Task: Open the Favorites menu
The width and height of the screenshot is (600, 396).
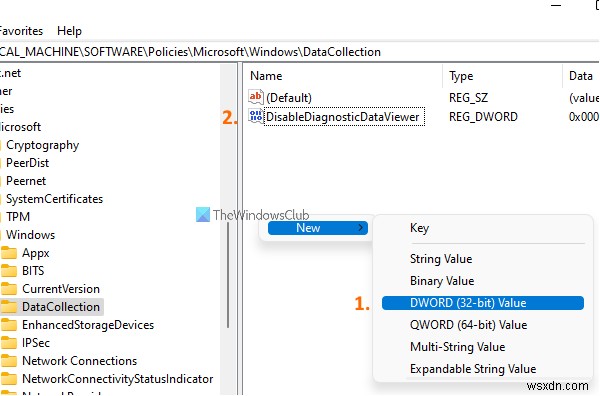Action: [x=21, y=31]
